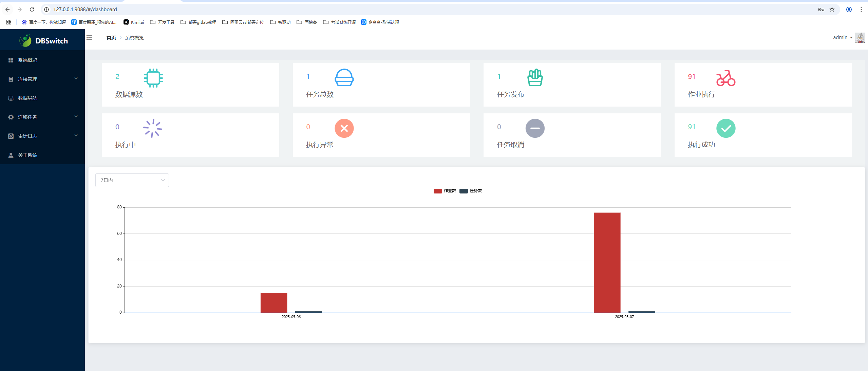
Task: Click the gray minus 任务取消 icon
Action: click(535, 128)
